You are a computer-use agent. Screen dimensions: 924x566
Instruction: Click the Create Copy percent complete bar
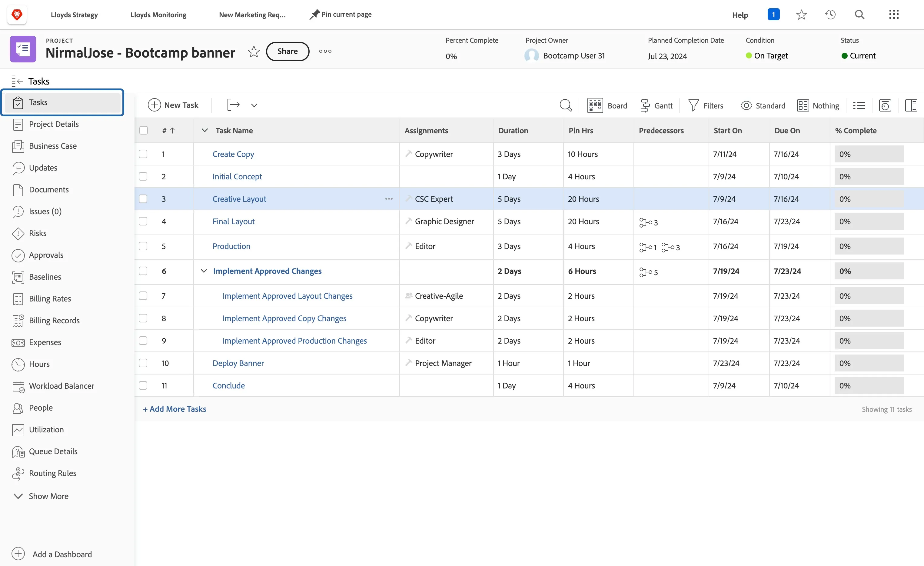[x=869, y=154]
